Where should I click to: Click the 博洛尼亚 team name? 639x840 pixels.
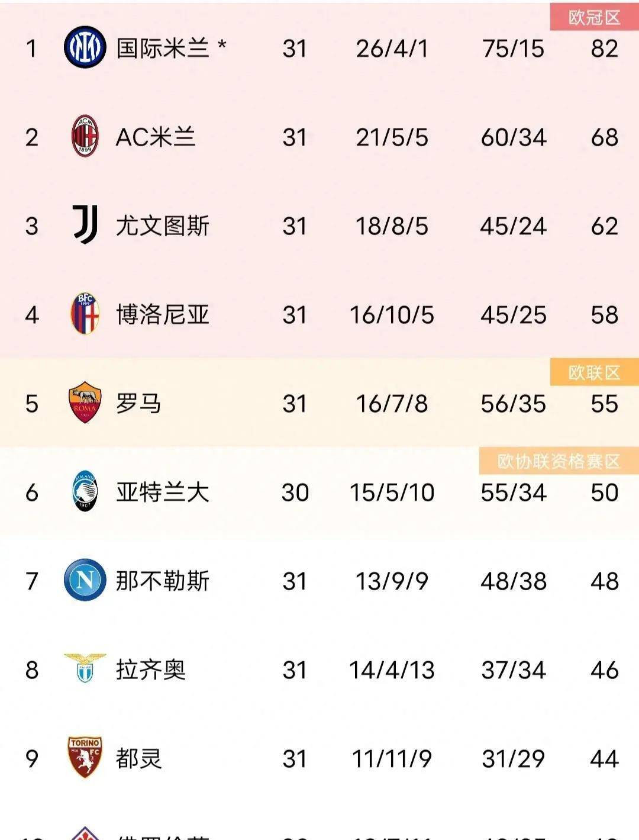(163, 315)
